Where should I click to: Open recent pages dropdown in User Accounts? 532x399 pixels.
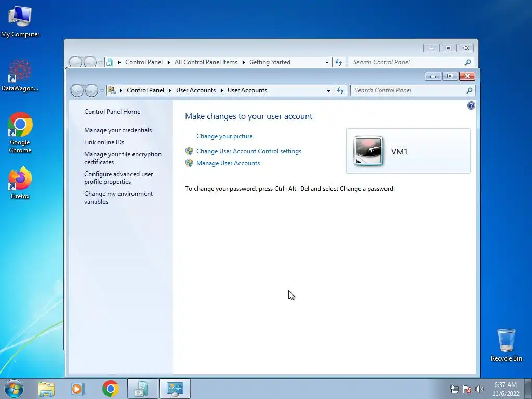101,91
